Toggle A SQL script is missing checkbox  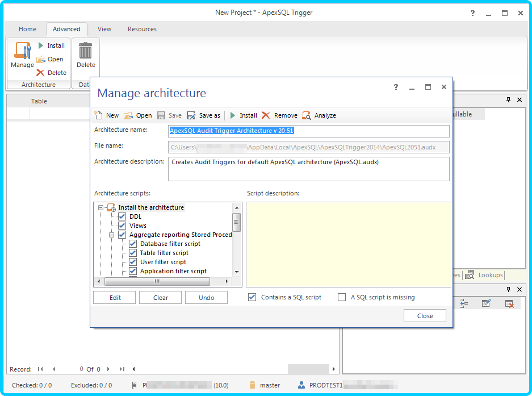click(x=342, y=297)
